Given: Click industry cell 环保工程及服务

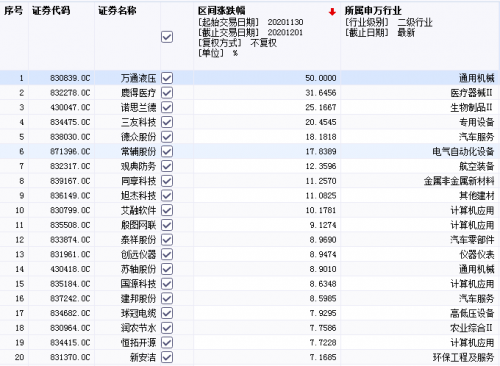Looking at the screenshot, I should (x=463, y=357).
